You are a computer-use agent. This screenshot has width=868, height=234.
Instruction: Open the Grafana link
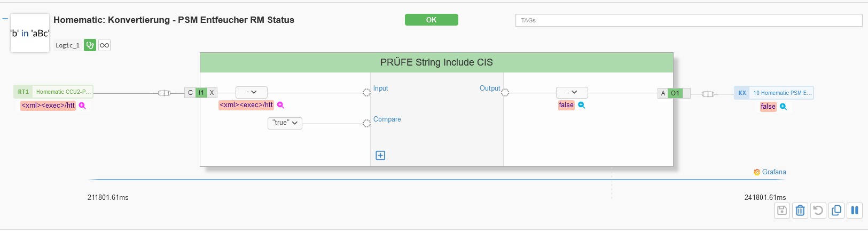(770, 172)
